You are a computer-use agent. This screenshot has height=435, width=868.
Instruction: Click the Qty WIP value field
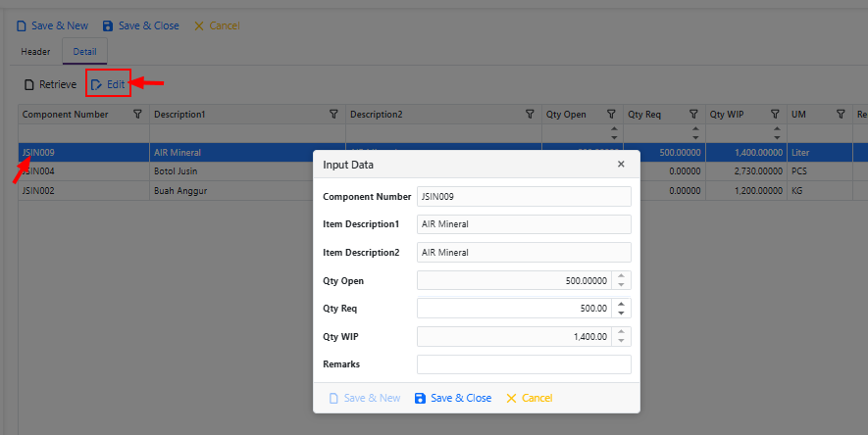(x=514, y=337)
